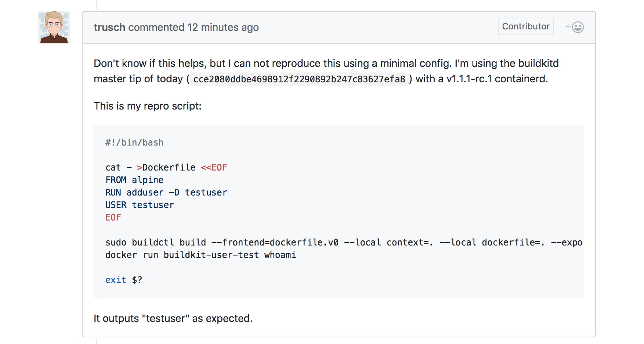644x344 pixels.
Task: Click the 'exit $?' statement
Action: point(123,280)
